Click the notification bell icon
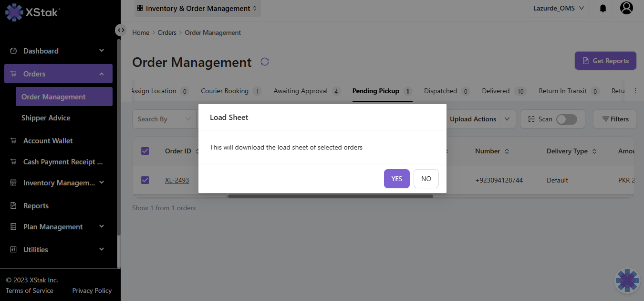This screenshot has height=301, width=644. (x=603, y=8)
